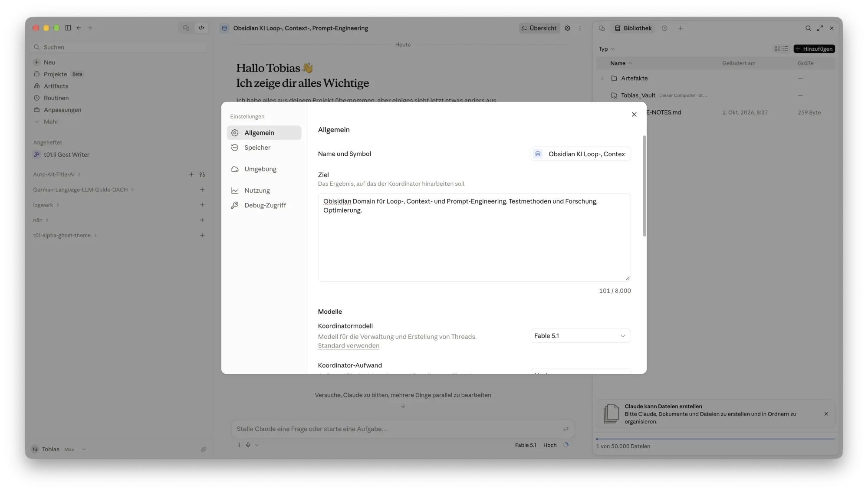This screenshot has width=868, height=492.
Task: Open the Koordinatormodell Fable 5.1 dropdown
Action: point(580,336)
